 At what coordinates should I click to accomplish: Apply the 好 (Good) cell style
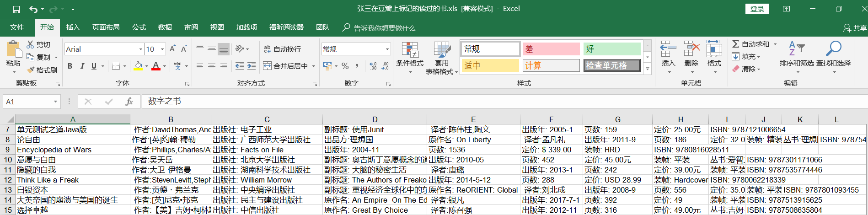pyautogui.click(x=612, y=49)
